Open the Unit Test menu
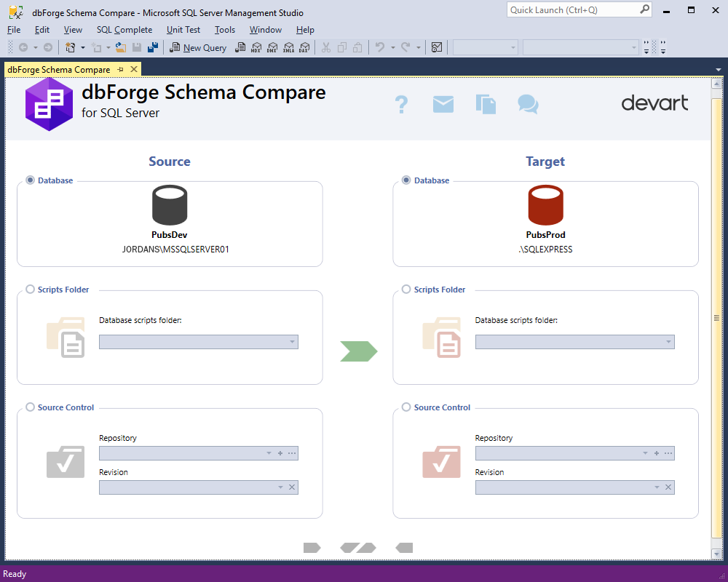Screen dimensions: 728x582 [183, 30]
